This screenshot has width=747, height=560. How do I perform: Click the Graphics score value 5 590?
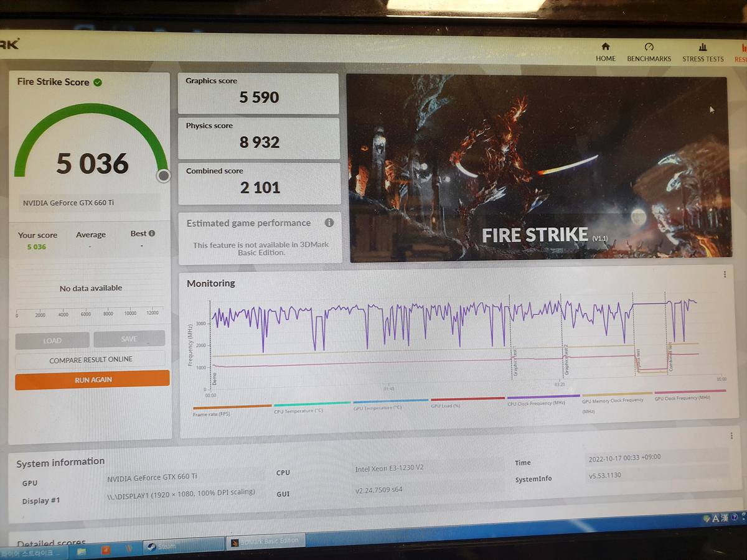[x=259, y=98]
